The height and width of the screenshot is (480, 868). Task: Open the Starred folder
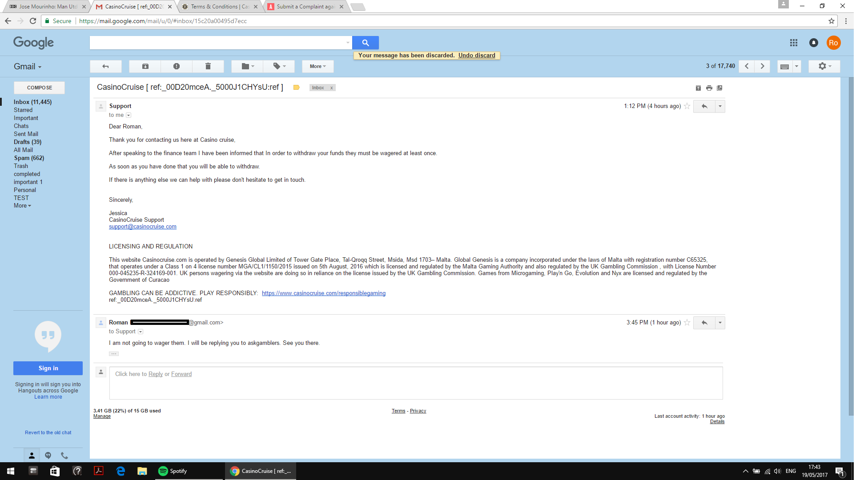tap(23, 110)
